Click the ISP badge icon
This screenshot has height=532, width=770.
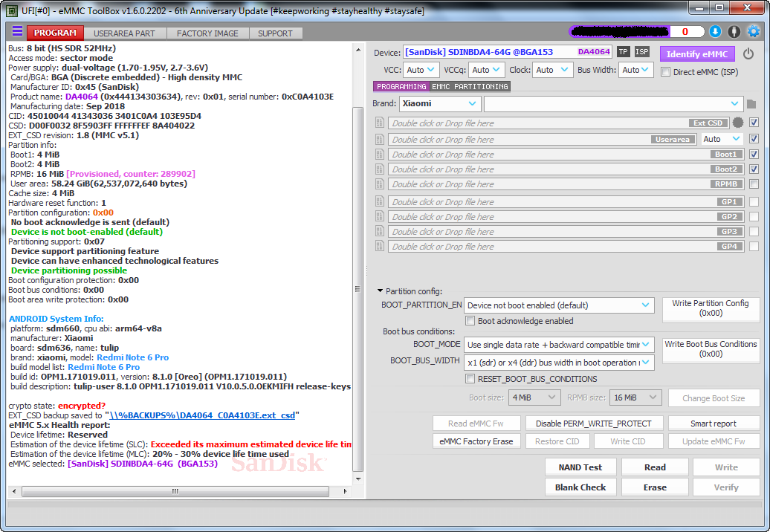tap(642, 51)
